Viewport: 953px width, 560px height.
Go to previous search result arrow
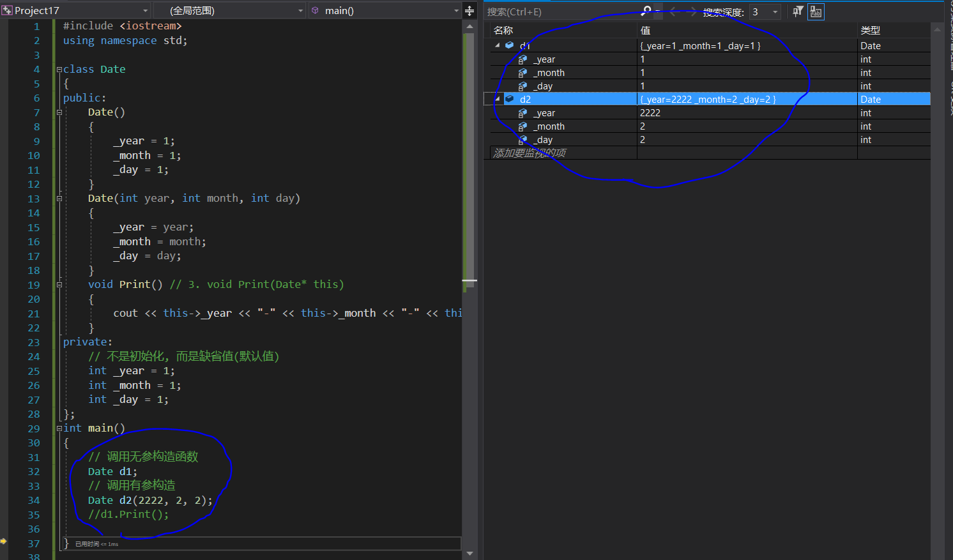(673, 11)
